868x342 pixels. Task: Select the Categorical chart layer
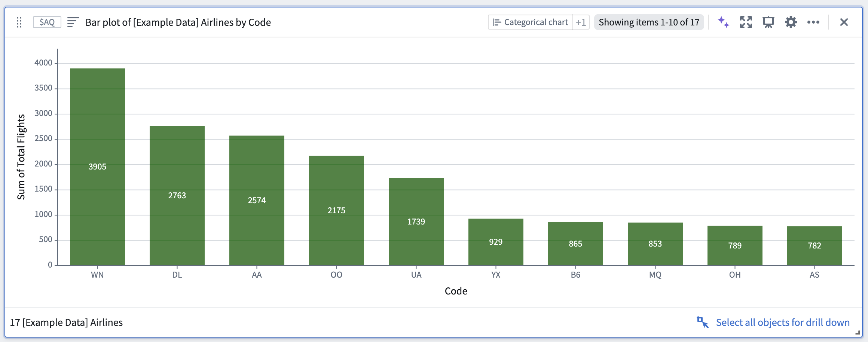pyautogui.click(x=531, y=22)
